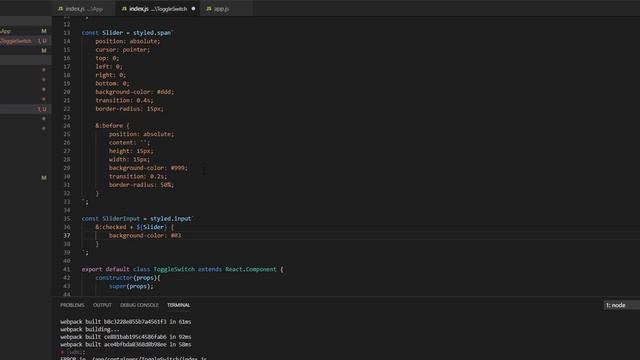
Task: Click the 'cursor: pointer;' line
Action: tap(122, 50)
